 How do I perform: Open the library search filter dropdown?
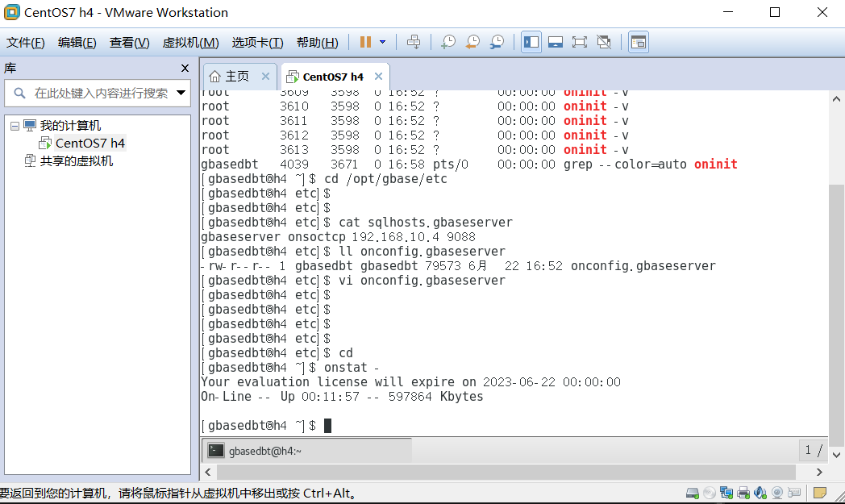181,93
